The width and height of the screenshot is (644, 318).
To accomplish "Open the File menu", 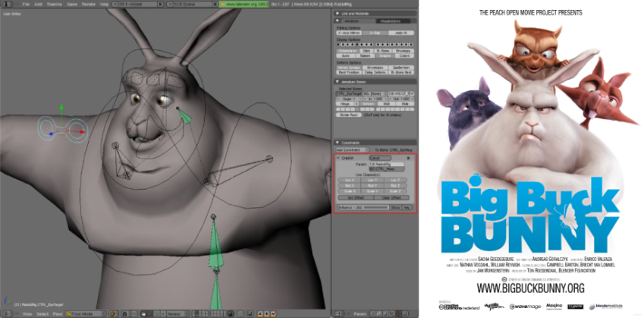I will [x=26, y=4].
